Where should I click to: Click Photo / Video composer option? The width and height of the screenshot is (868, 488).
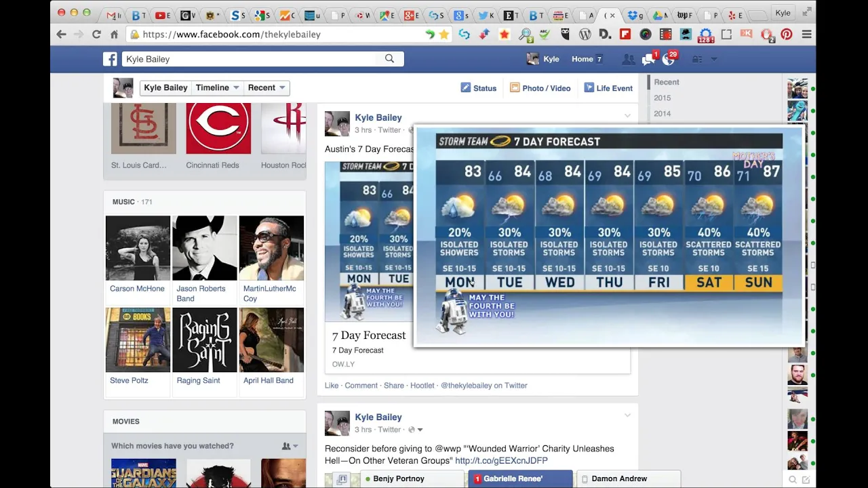click(x=540, y=88)
